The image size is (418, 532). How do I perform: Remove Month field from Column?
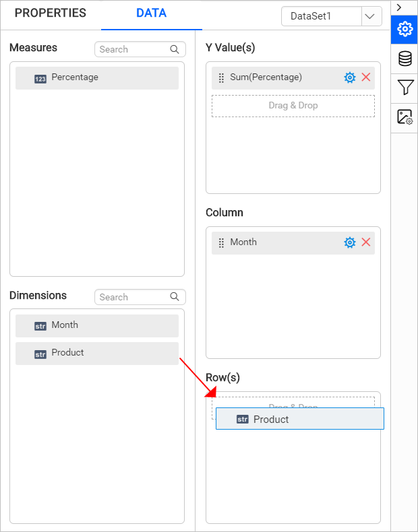click(x=366, y=242)
